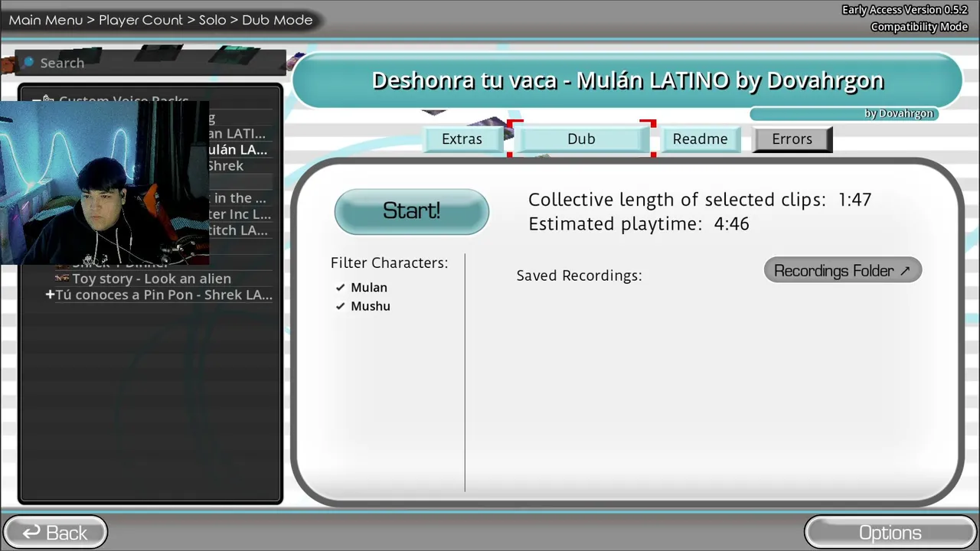Click the "Compatibility Mode" label
The width and height of the screenshot is (980, 551).
[920, 27]
